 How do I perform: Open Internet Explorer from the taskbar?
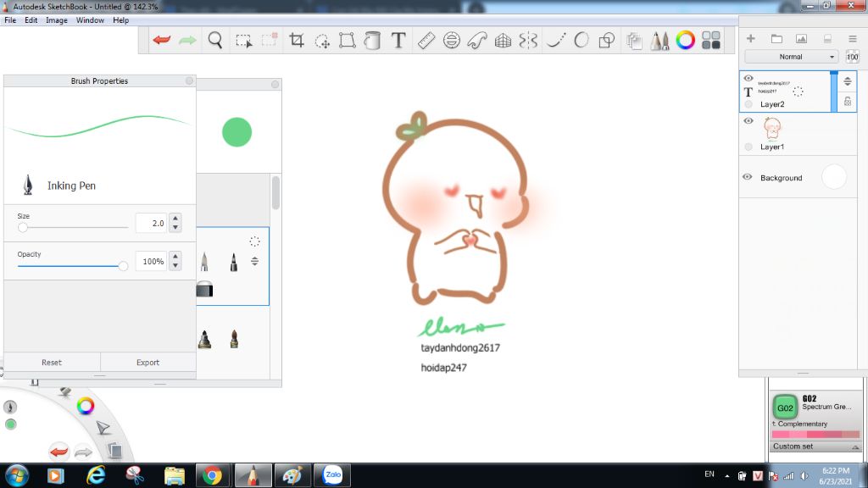click(x=96, y=475)
